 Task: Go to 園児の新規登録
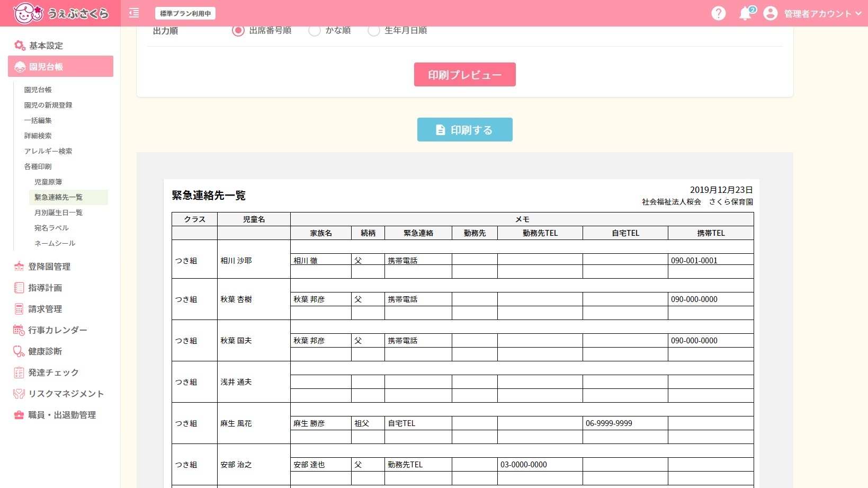48,105
